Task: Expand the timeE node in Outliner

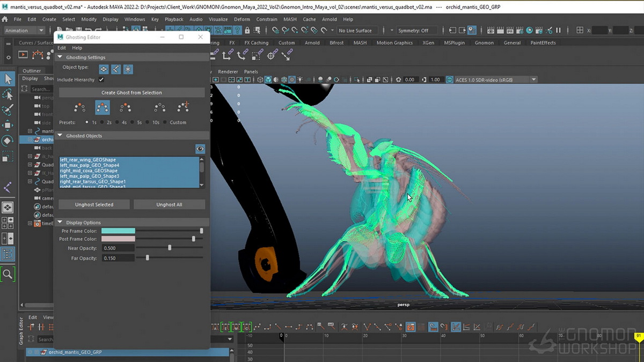Action: (x=30, y=223)
